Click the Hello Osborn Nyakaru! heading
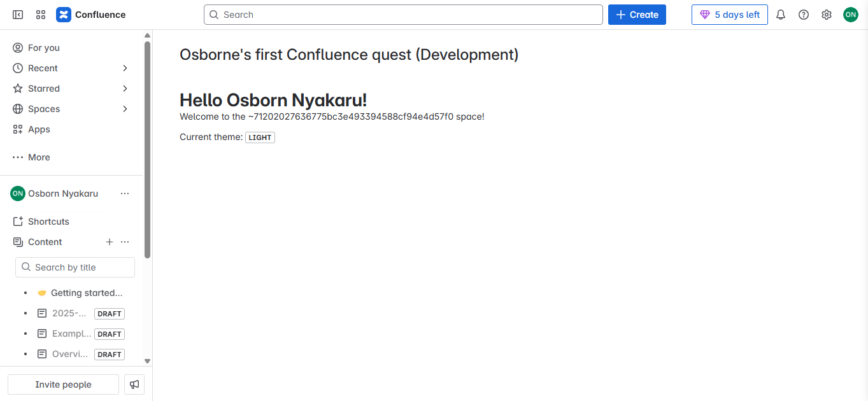Screen dimensions: 868x401 [x=273, y=100]
